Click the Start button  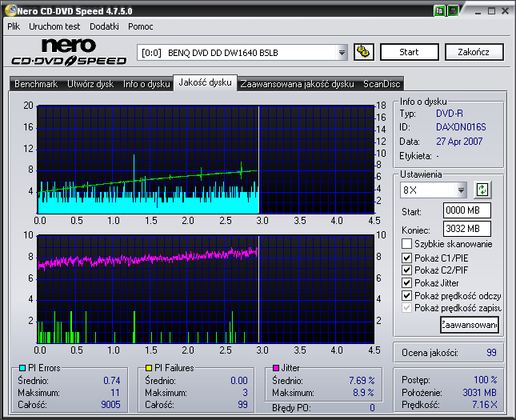click(410, 52)
